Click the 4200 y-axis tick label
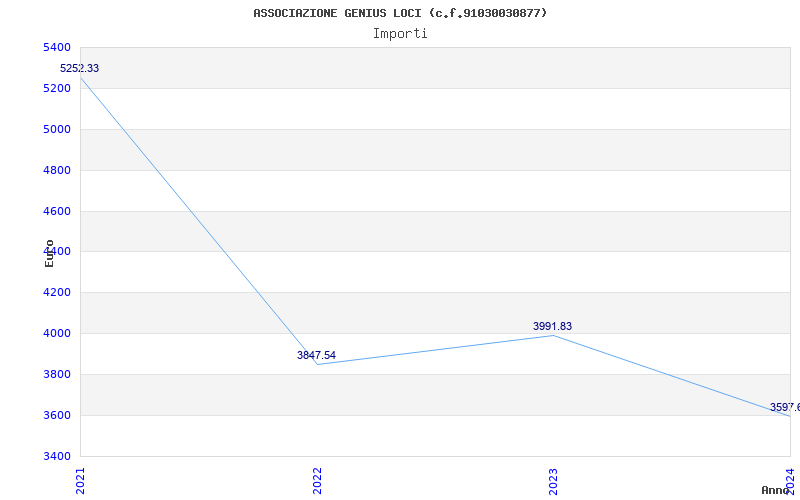Screen dimensions: 800x500 57,292
